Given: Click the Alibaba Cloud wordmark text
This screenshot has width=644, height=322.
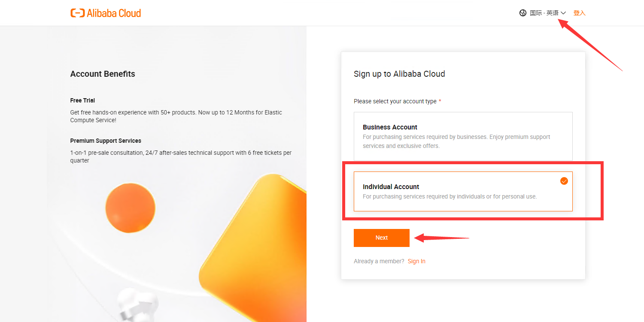Looking at the screenshot, I should [114, 13].
